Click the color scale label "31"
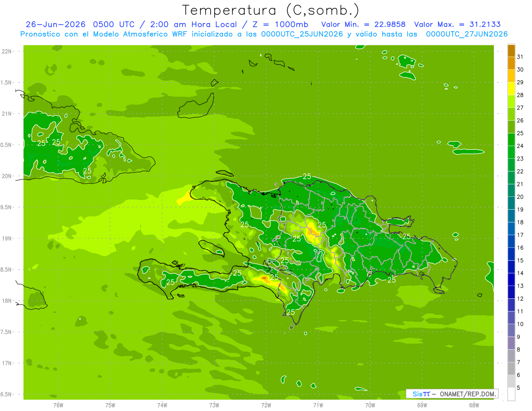The image size is (532, 411). tap(520, 57)
